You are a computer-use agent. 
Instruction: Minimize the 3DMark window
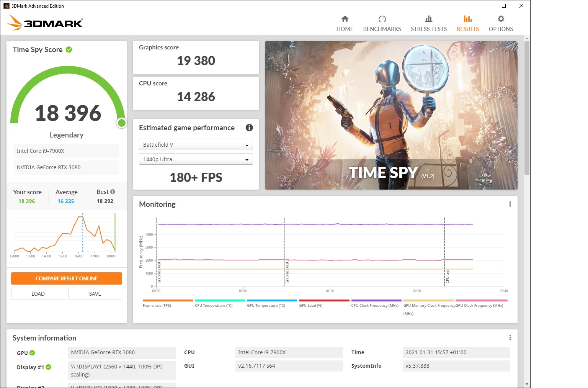click(486, 6)
